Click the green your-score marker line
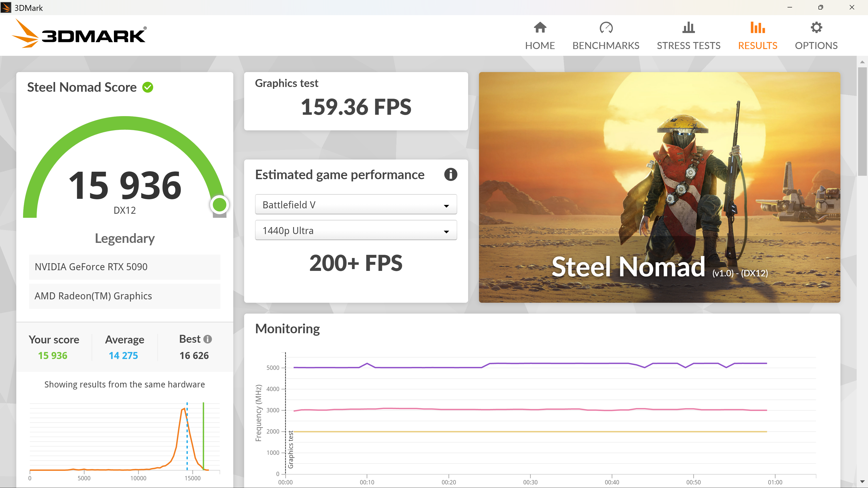868x488 pixels. [203, 436]
